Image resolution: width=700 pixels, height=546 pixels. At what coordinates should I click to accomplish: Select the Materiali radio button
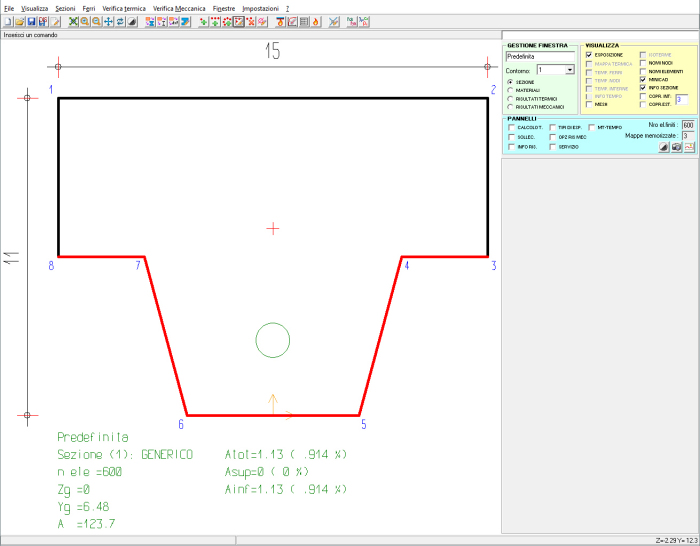coord(511,90)
